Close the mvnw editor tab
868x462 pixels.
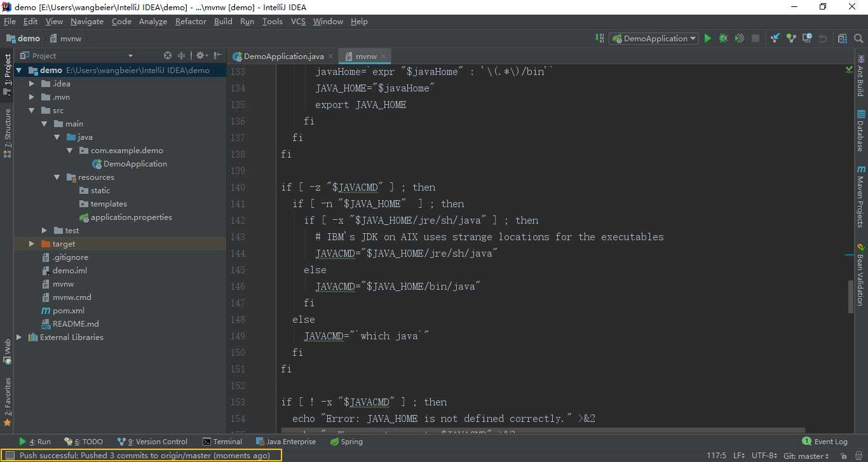click(384, 56)
